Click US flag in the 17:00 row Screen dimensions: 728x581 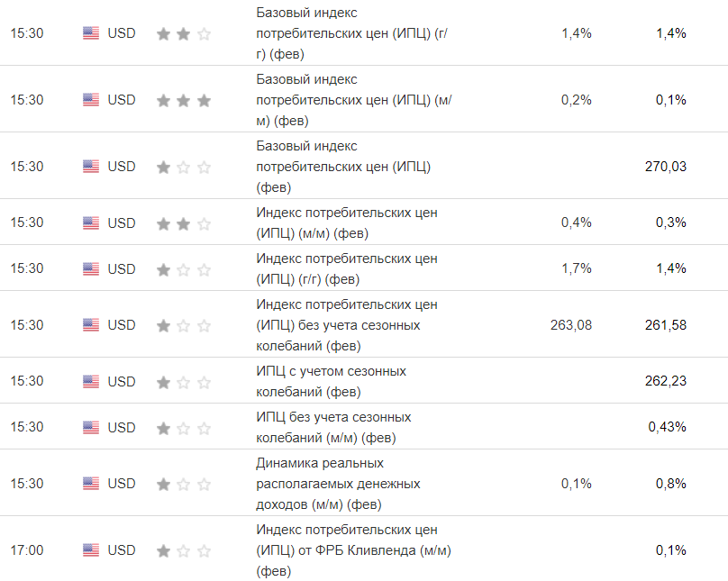pos(91,550)
